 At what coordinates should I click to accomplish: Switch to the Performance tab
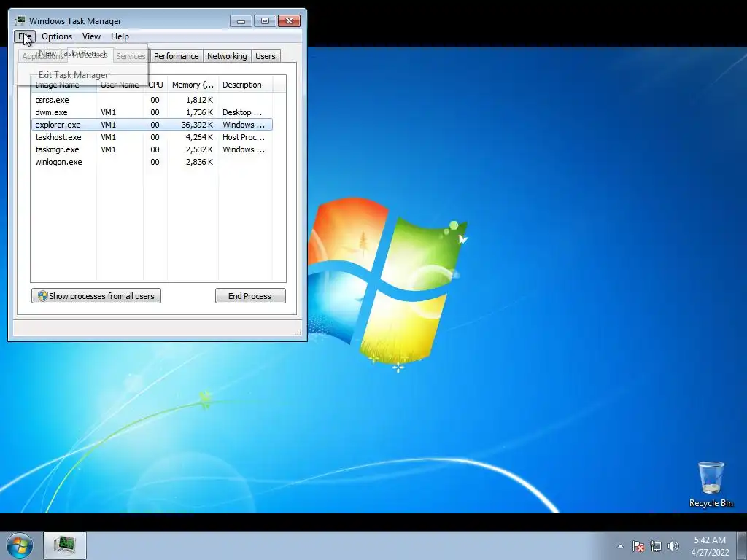tap(177, 56)
